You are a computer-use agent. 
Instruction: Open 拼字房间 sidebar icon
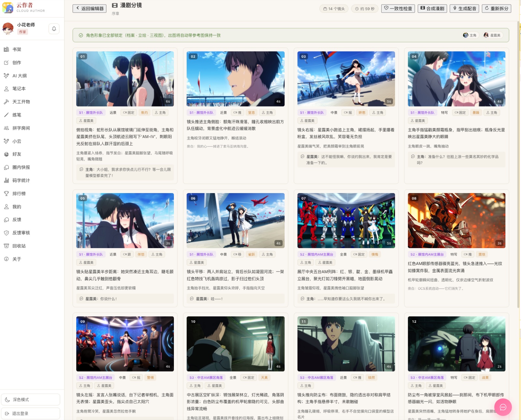[x=6, y=128]
